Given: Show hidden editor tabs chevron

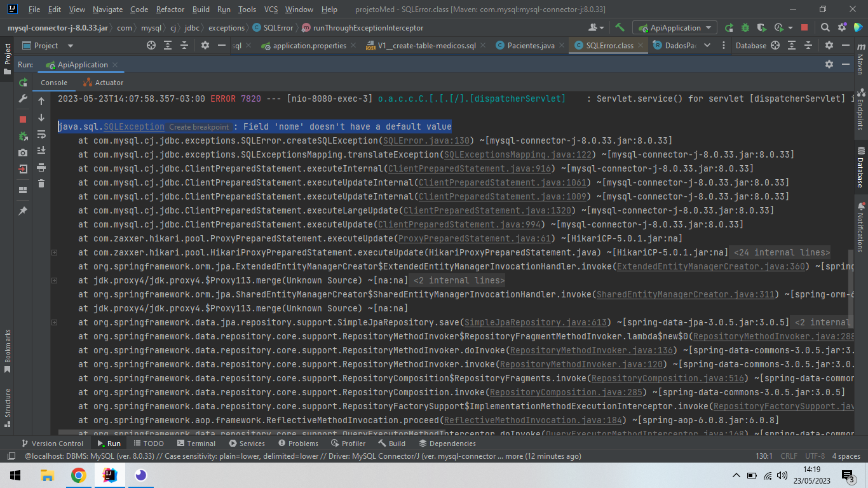Looking at the screenshot, I should click(707, 46).
